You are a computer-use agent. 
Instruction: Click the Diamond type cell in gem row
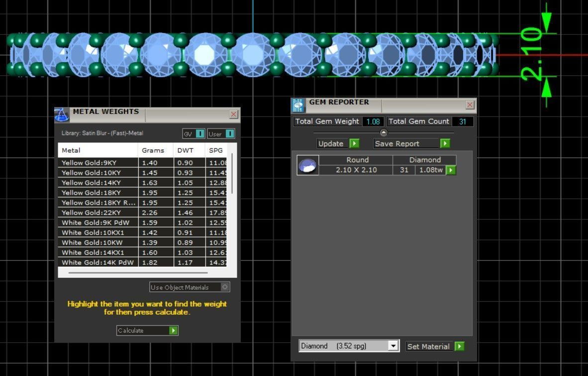click(424, 160)
